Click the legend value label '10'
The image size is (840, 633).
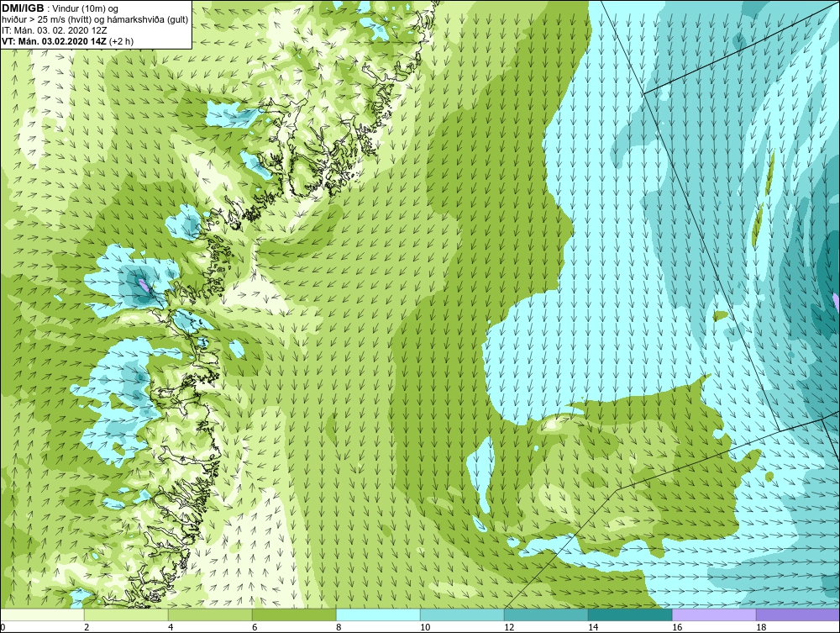(425, 627)
